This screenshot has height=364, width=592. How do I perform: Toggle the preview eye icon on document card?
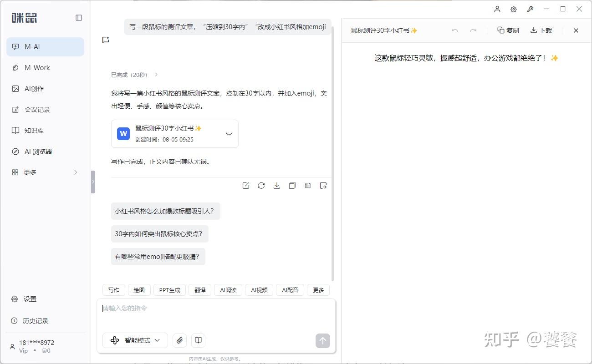(x=229, y=134)
